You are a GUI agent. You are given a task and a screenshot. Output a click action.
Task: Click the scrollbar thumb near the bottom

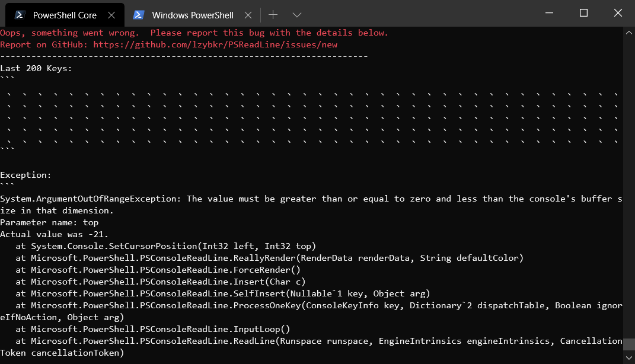pos(629,344)
